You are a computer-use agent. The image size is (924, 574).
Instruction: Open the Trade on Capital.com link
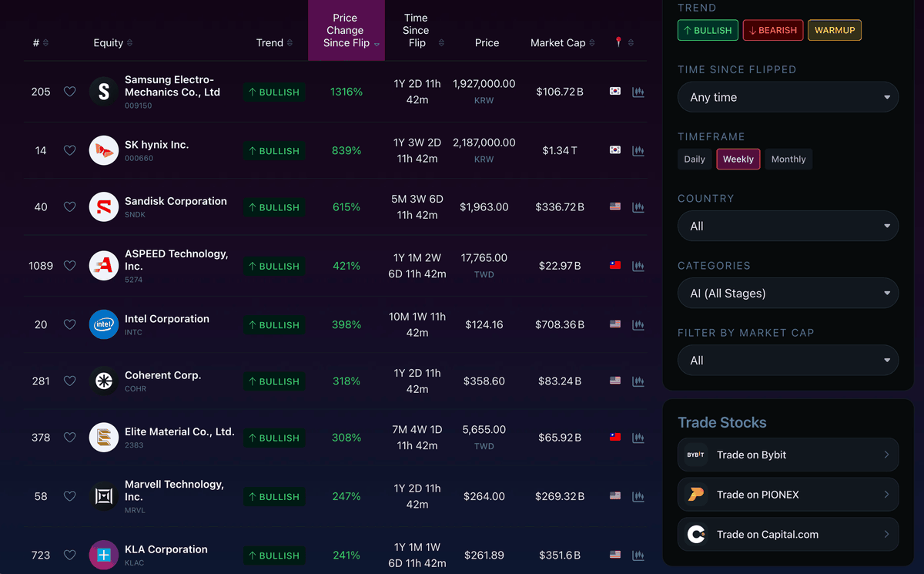788,534
